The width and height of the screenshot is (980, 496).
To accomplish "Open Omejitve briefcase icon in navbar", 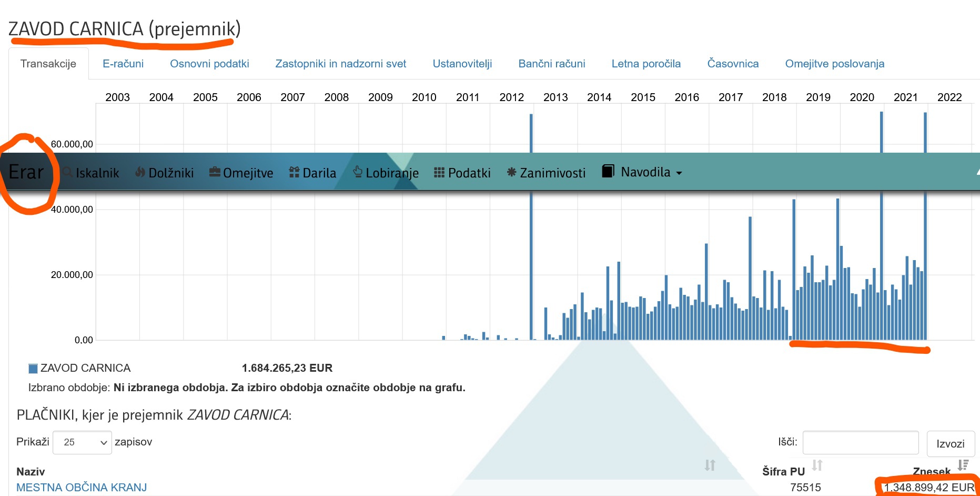I will point(215,172).
